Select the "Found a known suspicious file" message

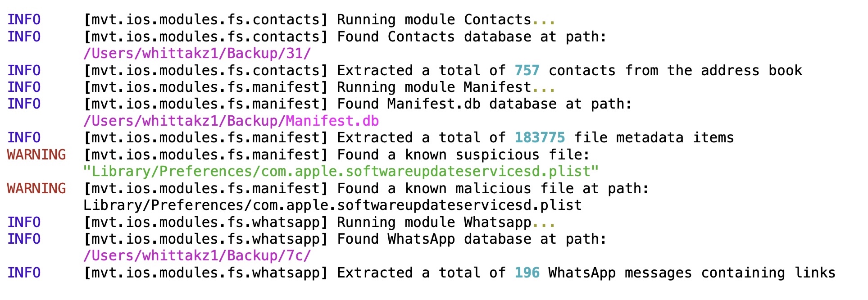(463, 155)
